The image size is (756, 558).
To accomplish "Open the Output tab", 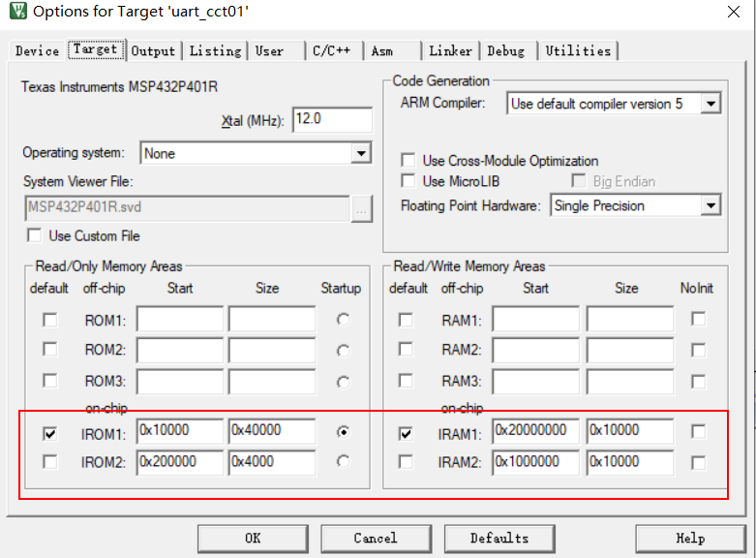I will 153,50.
